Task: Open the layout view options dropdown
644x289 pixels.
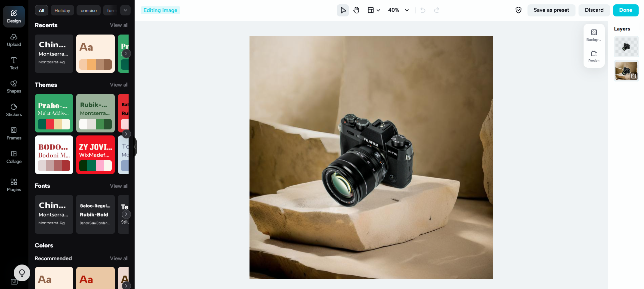Action: (x=373, y=10)
